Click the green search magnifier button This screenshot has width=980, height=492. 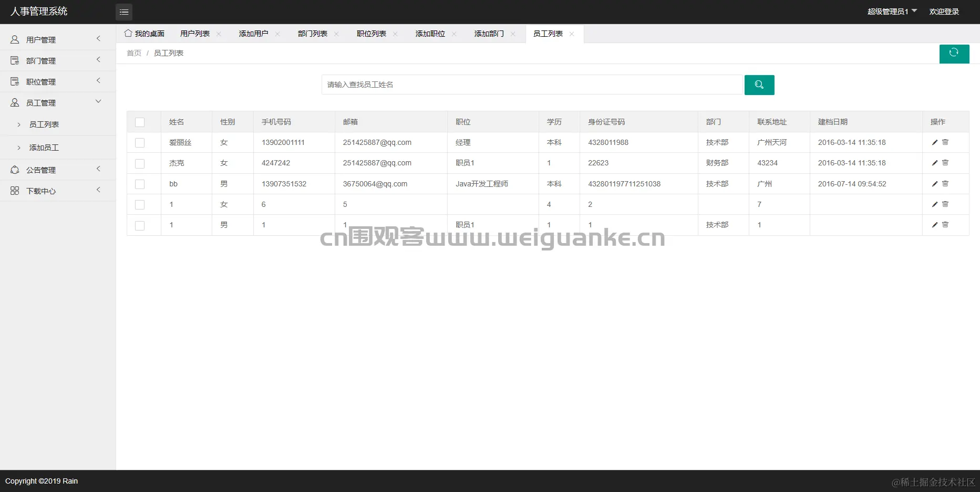(x=759, y=85)
